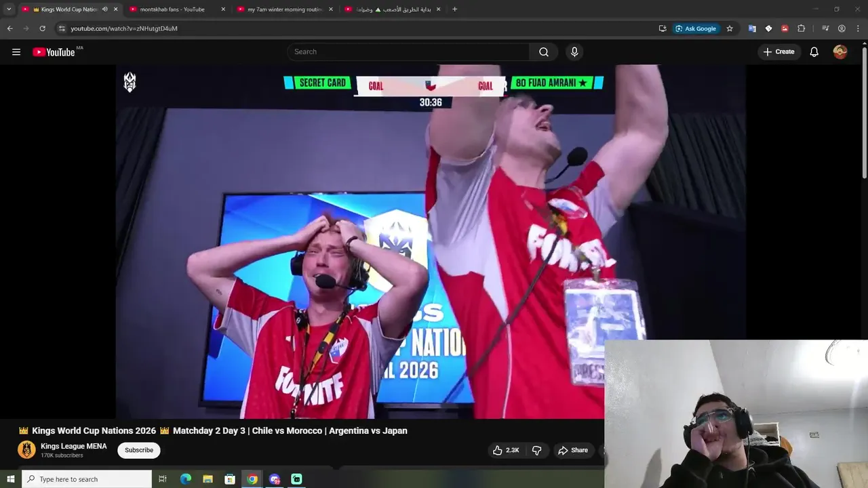
Task: Go to the YouTube home logo
Action: pos(54,52)
